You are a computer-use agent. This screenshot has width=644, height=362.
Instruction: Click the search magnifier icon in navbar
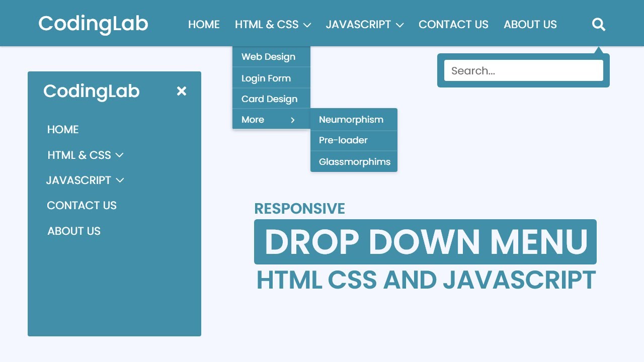599,24
